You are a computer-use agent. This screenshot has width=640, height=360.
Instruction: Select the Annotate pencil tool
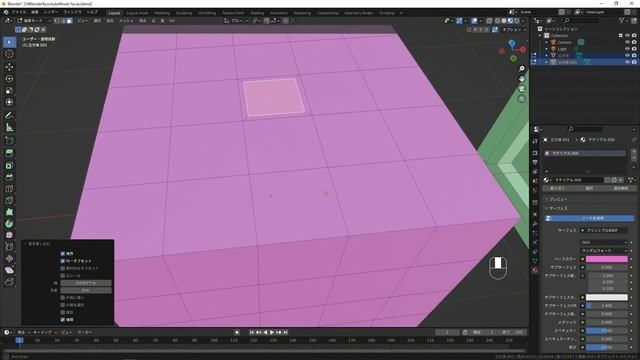9,116
